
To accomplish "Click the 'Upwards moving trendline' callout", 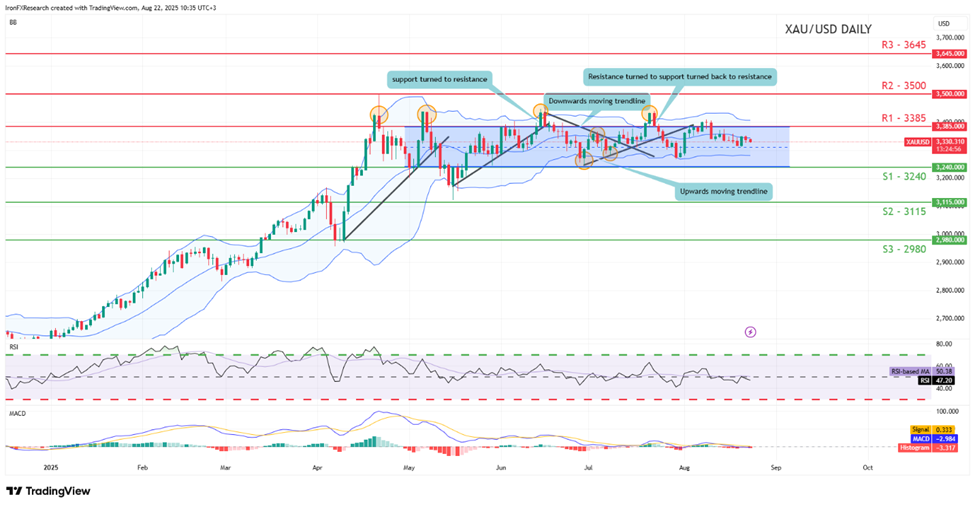I will click(x=723, y=190).
